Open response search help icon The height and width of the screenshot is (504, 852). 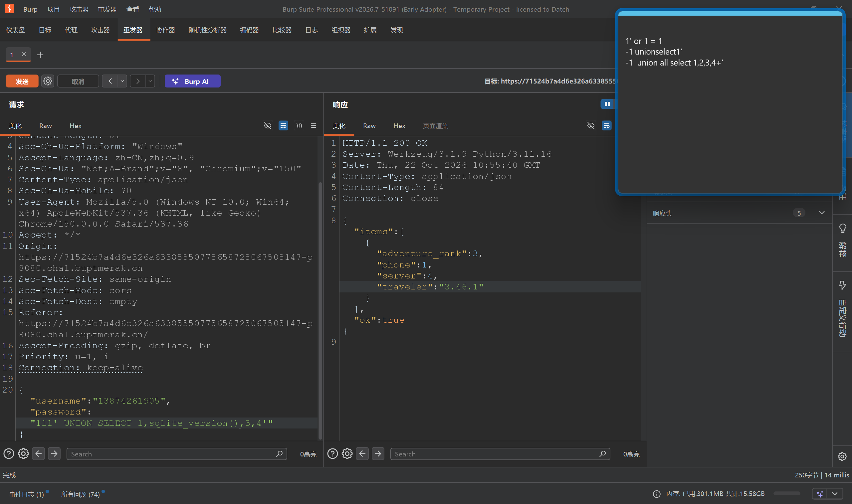point(332,454)
